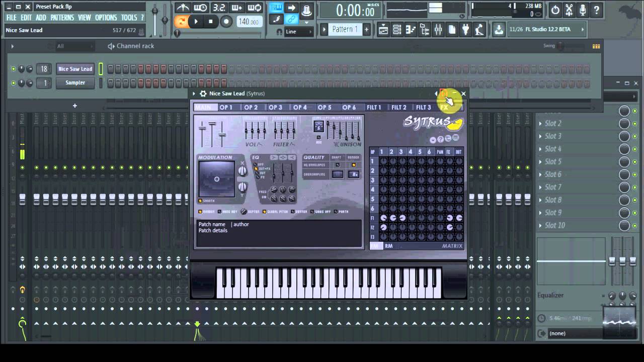Image resolution: width=644 pixels, height=362 pixels.
Task: Toggle the 3.2 countdown before recording
Action: click(x=218, y=8)
